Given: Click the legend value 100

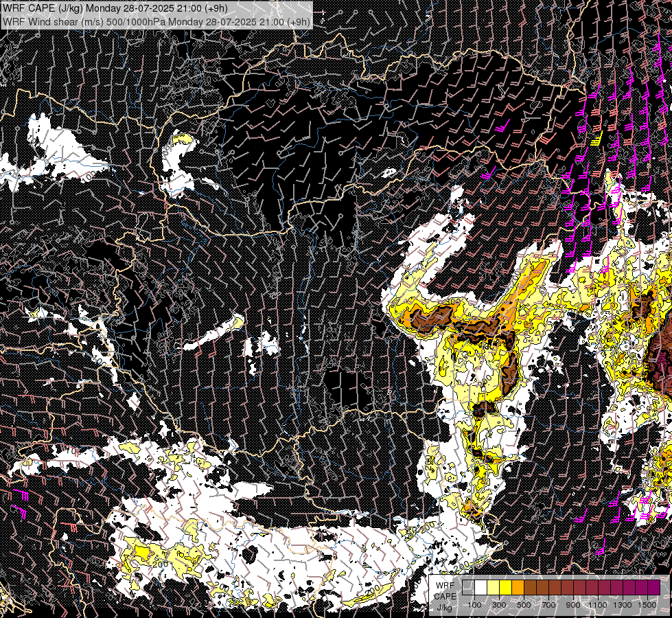Looking at the screenshot, I should 474,605.
